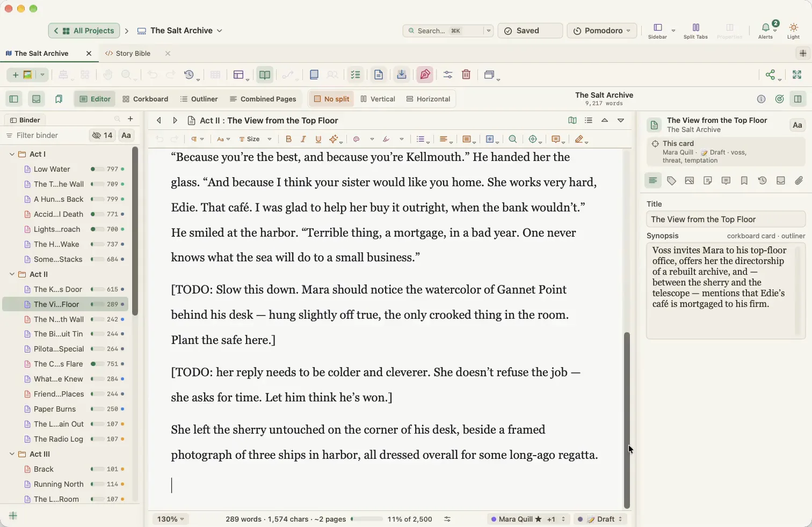This screenshot has height=527, width=812.
Task: Open the 130% zoom dropdown
Action: tap(170, 519)
